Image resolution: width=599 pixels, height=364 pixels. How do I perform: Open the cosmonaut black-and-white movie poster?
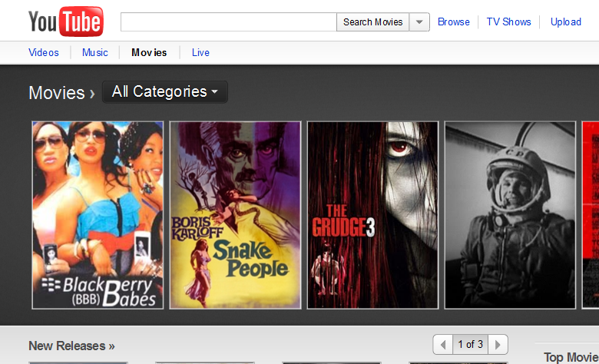pyautogui.click(x=510, y=215)
